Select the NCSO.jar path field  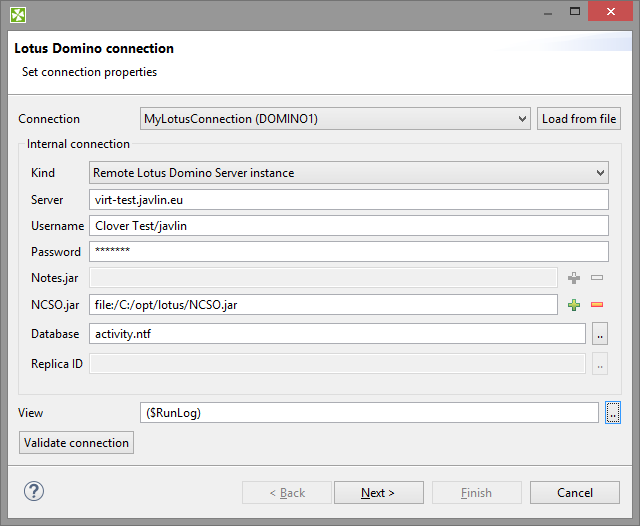click(x=323, y=305)
